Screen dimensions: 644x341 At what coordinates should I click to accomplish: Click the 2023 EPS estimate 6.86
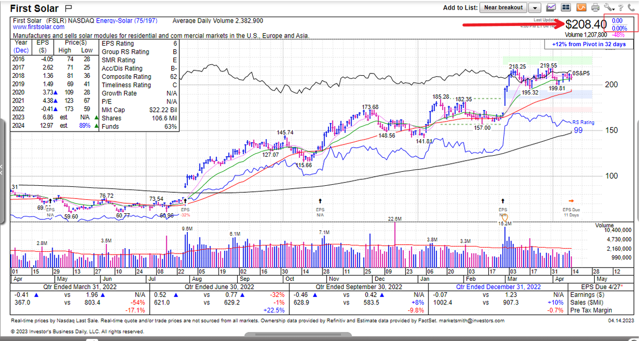(47, 117)
